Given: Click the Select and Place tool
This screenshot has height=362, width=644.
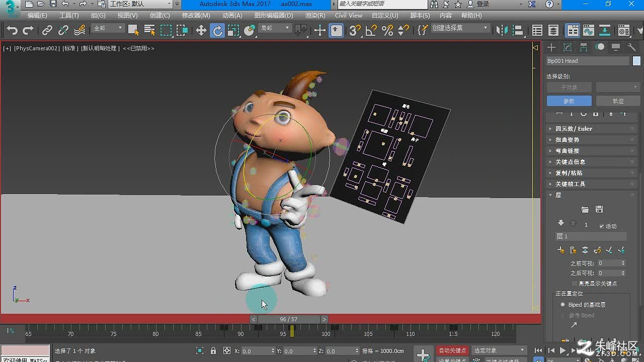Looking at the screenshot, I should (250, 31).
